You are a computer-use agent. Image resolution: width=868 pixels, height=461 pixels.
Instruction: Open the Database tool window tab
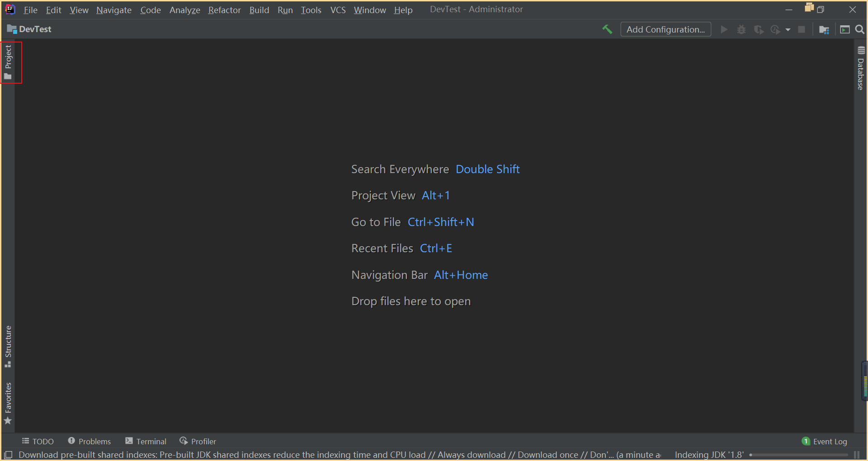861,68
